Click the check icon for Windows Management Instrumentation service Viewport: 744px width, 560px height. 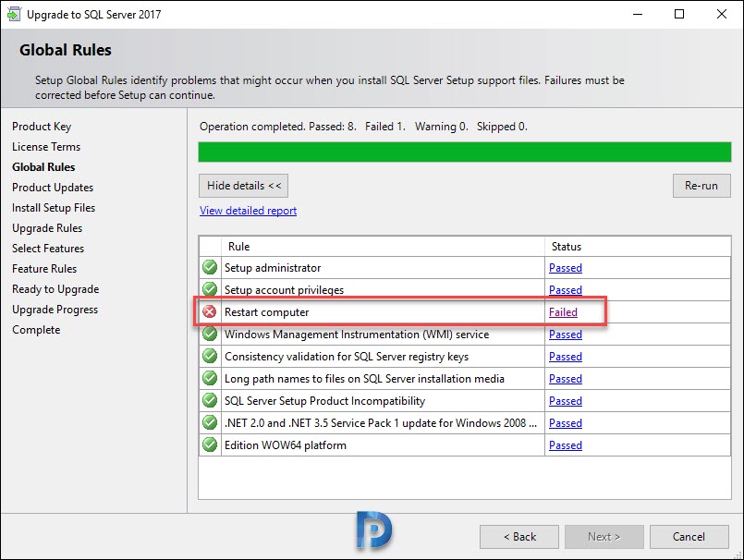[210, 334]
